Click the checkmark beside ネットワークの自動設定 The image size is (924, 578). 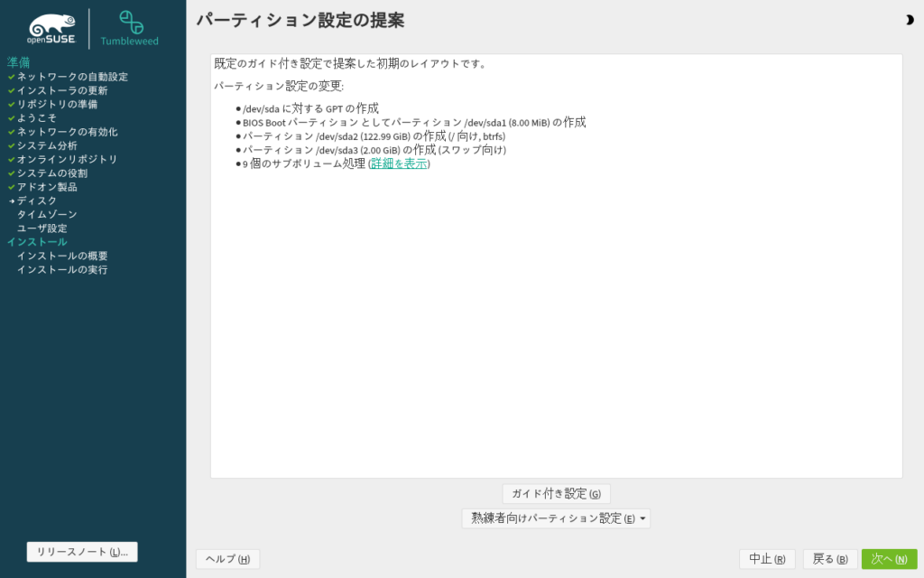click(12, 77)
